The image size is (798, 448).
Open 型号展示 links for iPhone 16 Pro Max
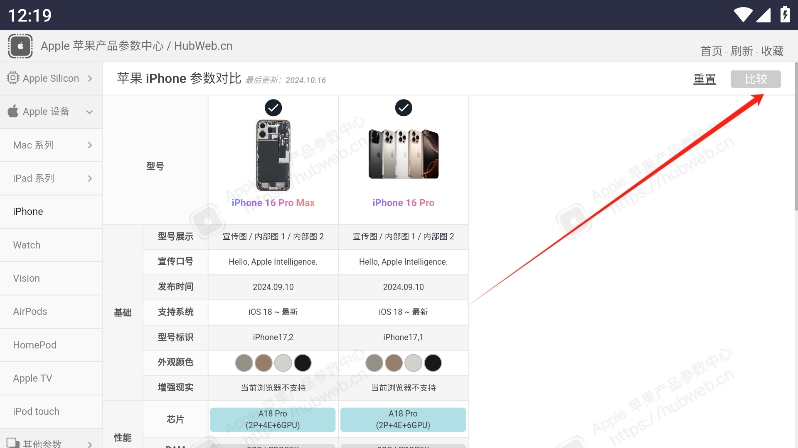pyautogui.click(x=273, y=237)
